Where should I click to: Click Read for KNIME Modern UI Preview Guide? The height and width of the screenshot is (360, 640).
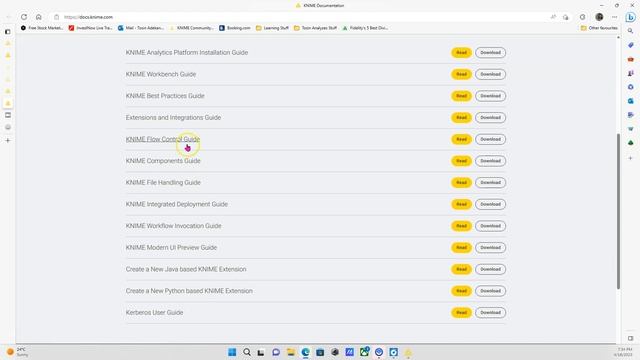click(x=461, y=247)
